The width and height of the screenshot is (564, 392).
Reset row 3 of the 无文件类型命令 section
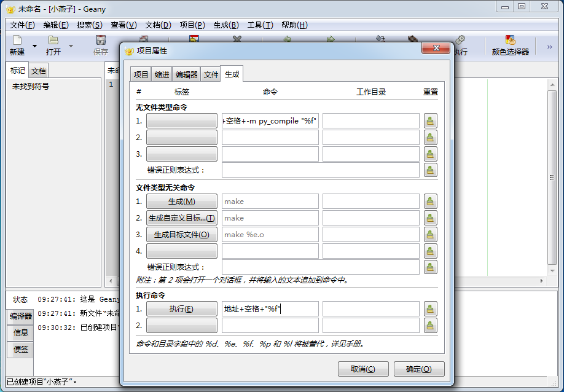pos(430,154)
